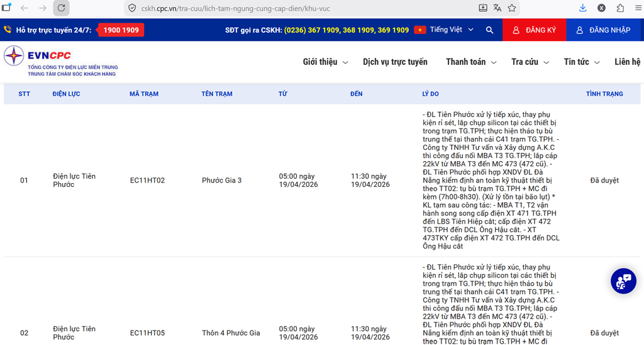
Task: Click the site security shield icon
Action: pyautogui.click(x=132, y=8)
